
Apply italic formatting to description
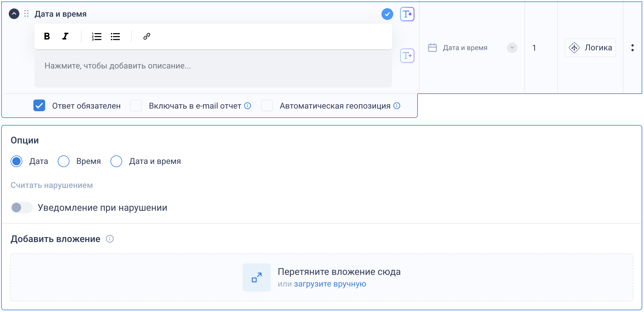tap(65, 36)
